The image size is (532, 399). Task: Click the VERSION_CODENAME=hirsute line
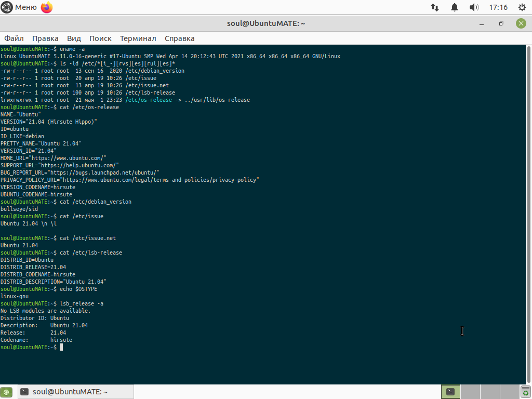(37, 187)
